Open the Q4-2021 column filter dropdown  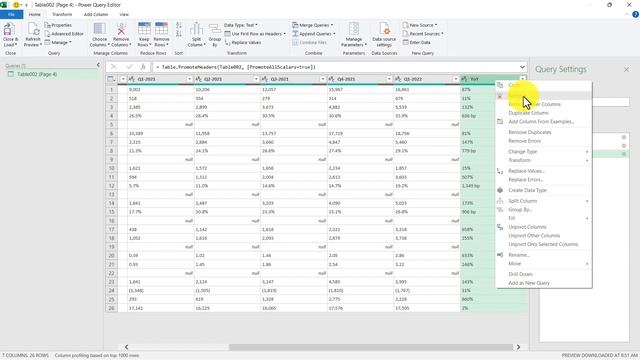(x=389, y=79)
